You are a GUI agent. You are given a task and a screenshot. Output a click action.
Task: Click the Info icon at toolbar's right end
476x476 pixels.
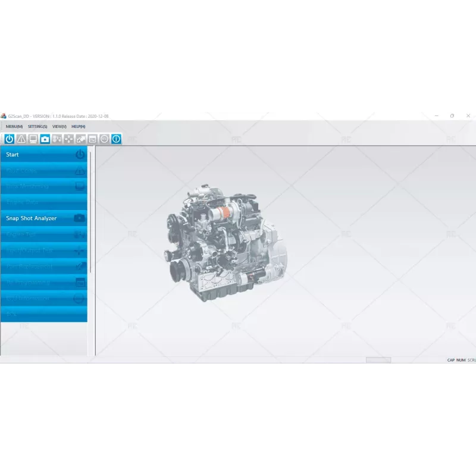[117, 139]
